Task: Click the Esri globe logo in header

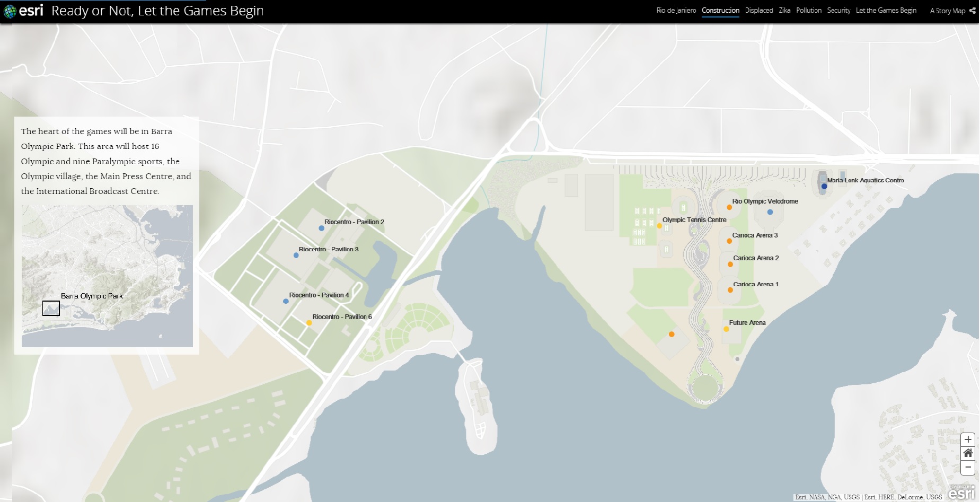Action: click(x=10, y=11)
